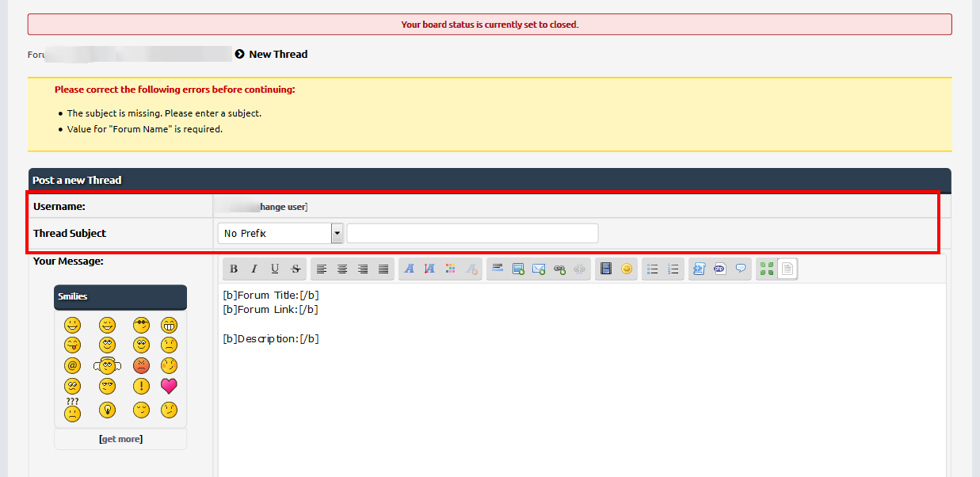This screenshot has width=980, height=477.
Task: Open the smiley insert menu in toolbar
Action: pos(627,269)
